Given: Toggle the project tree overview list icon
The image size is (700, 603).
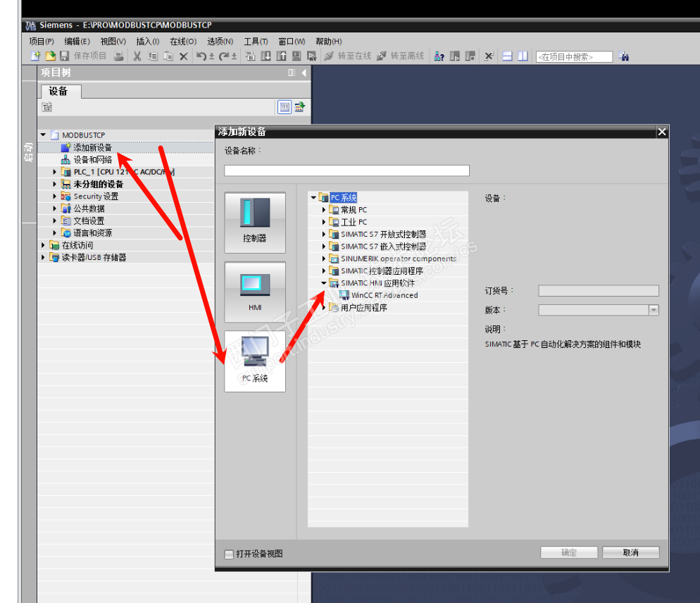Looking at the screenshot, I should pos(285,107).
